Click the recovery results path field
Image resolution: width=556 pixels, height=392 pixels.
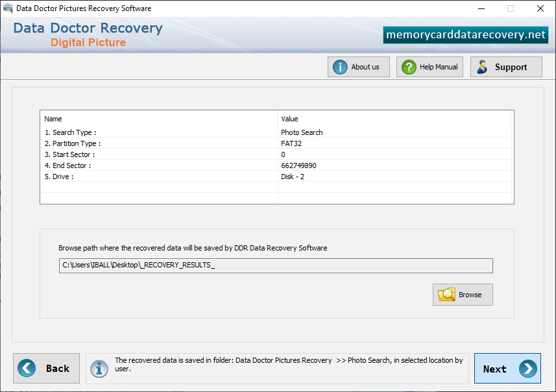(x=276, y=265)
